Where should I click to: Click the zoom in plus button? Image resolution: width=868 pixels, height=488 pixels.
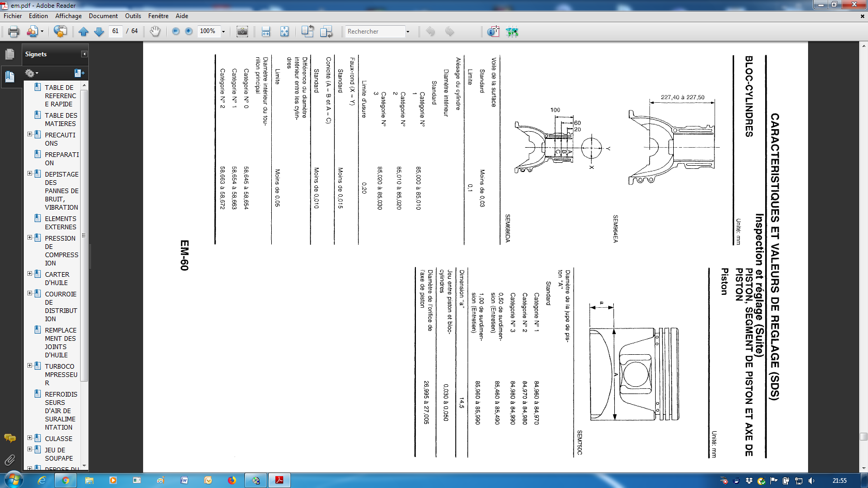189,32
